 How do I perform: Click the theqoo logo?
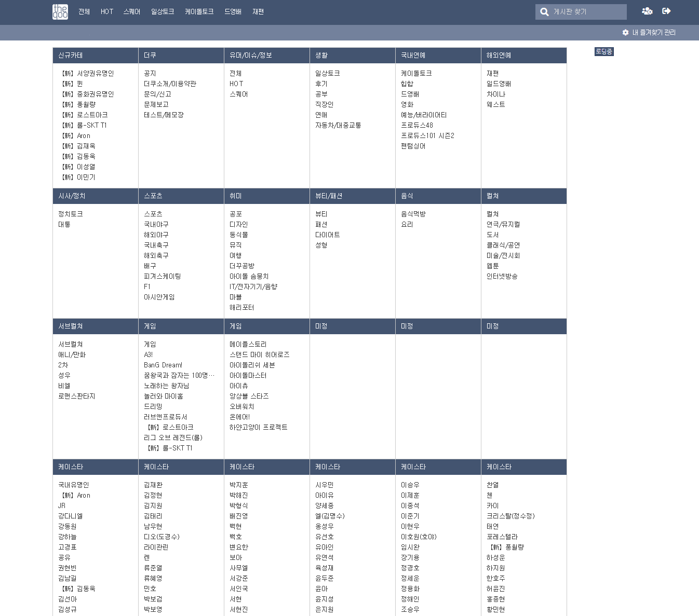(x=60, y=11)
